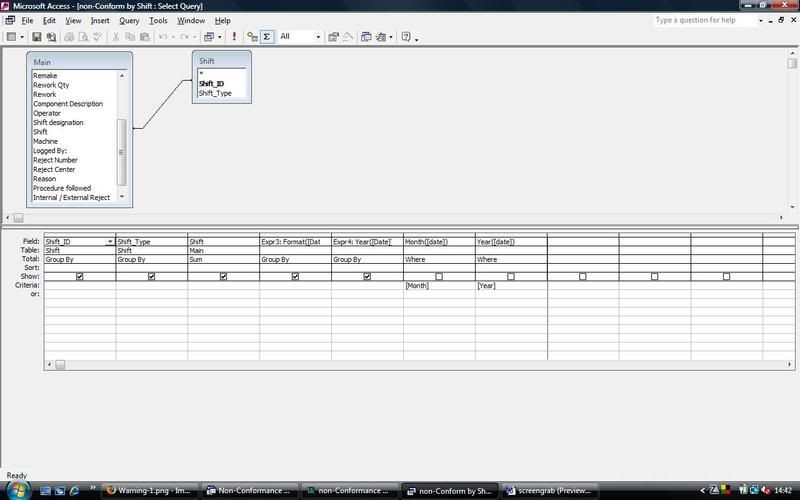Click the Access document control icon beside File
800x500 pixels.
pyautogui.click(x=10, y=20)
